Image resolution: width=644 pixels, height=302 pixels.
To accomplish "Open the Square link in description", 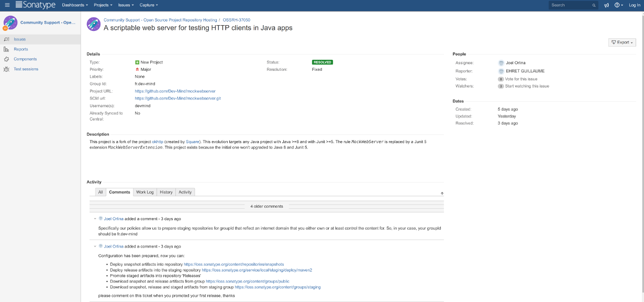I will [193, 142].
